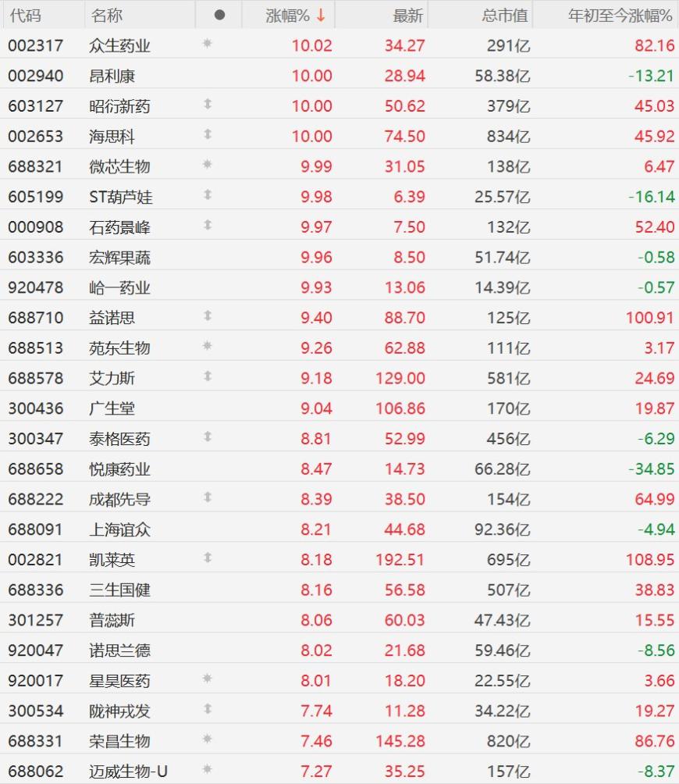679x784 pixels.
Task: Open the 悦康药业 stock name
Action: click(119, 469)
